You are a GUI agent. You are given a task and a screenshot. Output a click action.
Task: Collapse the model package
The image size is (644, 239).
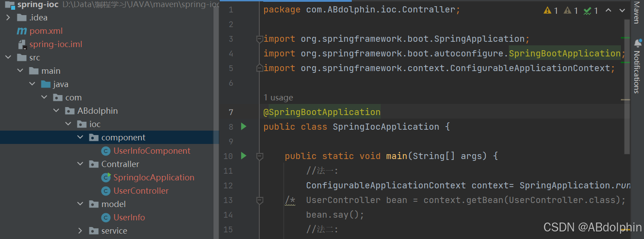click(80, 204)
